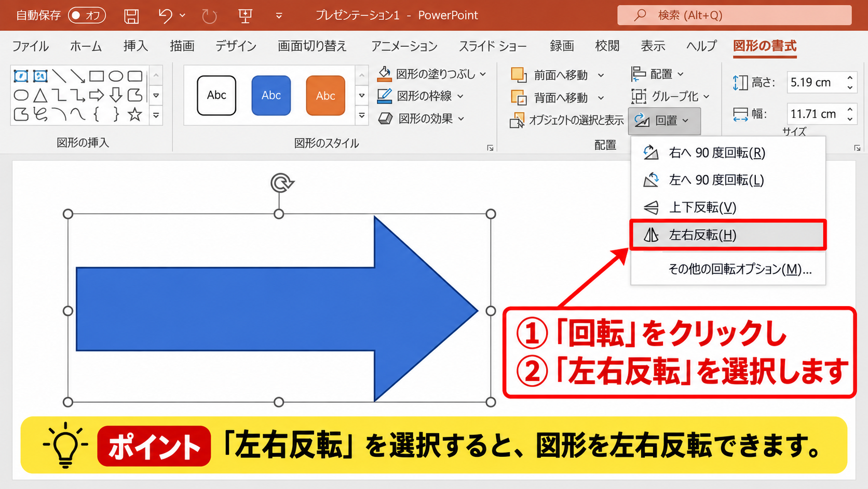Open 図形の枠線 dropdown
The width and height of the screenshot is (868, 489).
[421, 96]
